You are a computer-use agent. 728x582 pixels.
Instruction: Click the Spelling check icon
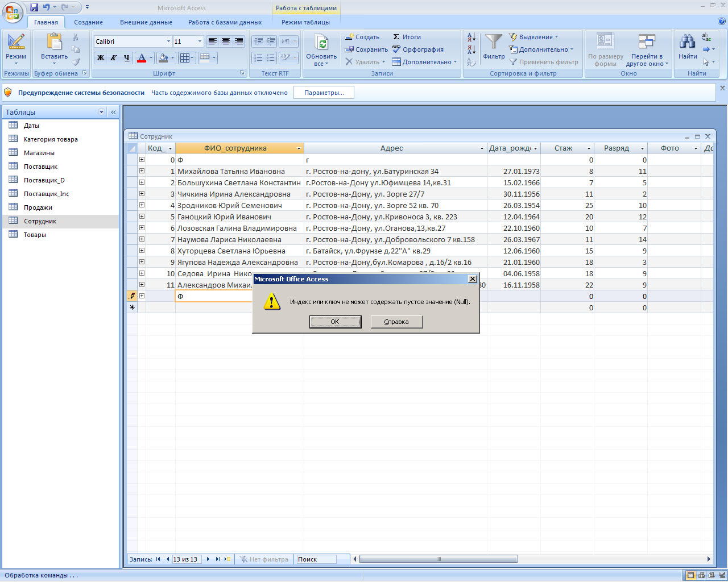click(396, 49)
